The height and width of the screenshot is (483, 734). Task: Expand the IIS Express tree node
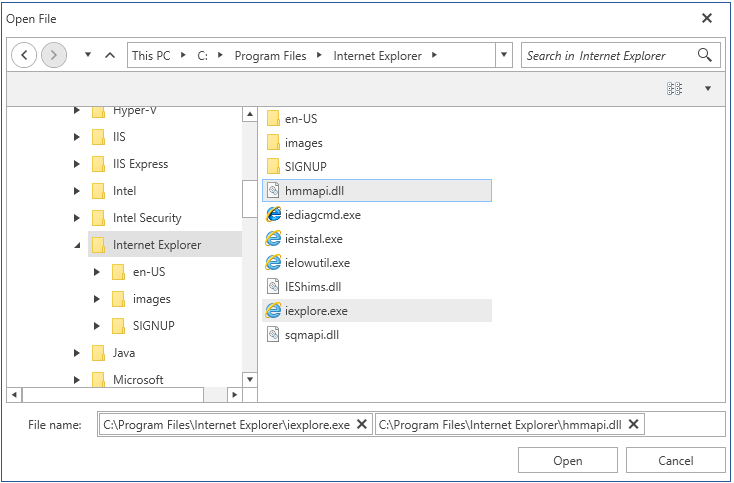[x=77, y=164]
